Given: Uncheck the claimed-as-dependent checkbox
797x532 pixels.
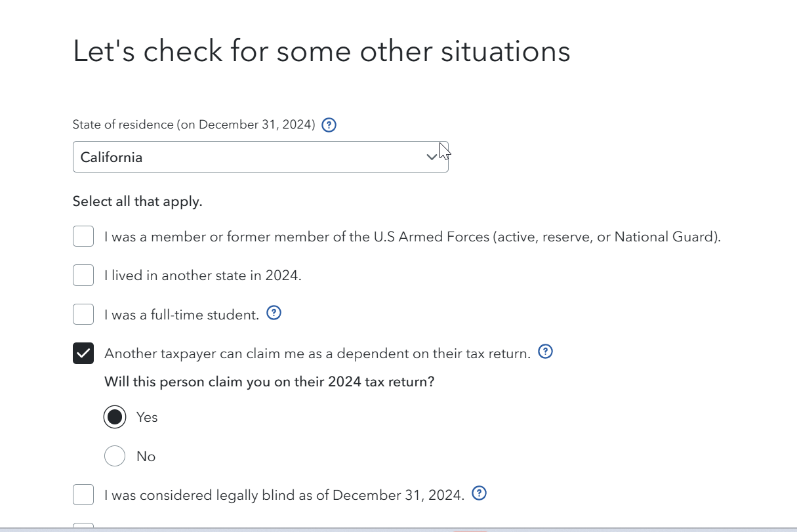Looking at the screenshot, I should [x=83, y=354].
